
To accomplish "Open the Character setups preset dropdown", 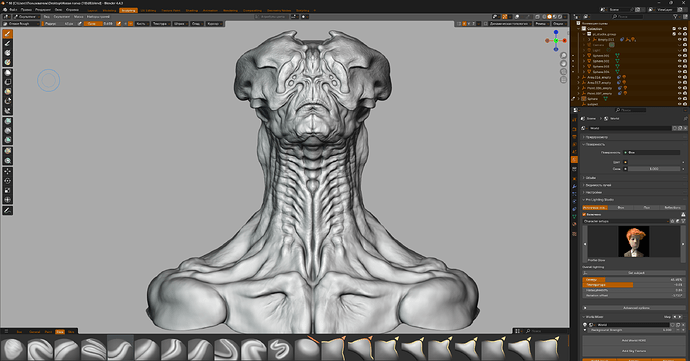I will [626, 221].
